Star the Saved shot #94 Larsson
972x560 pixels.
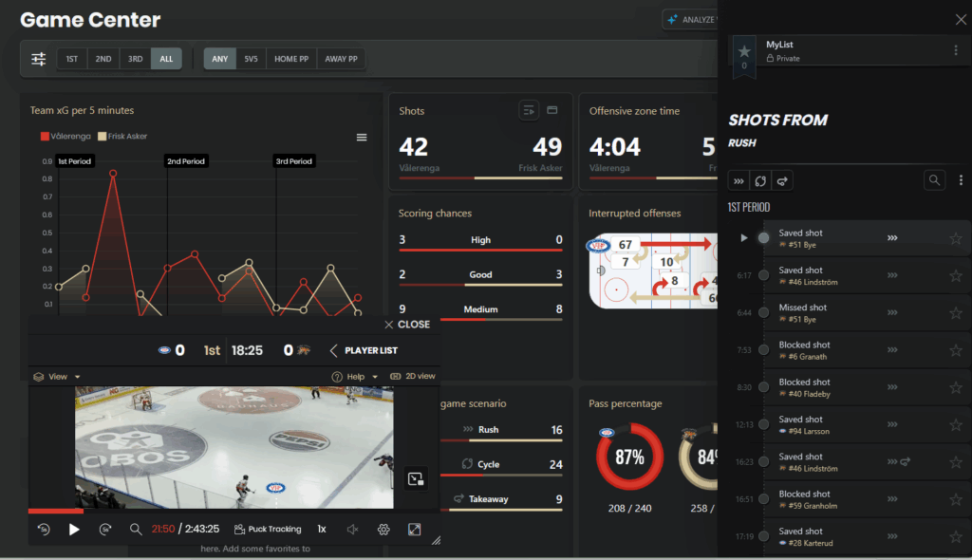click(x=956, y=424)
